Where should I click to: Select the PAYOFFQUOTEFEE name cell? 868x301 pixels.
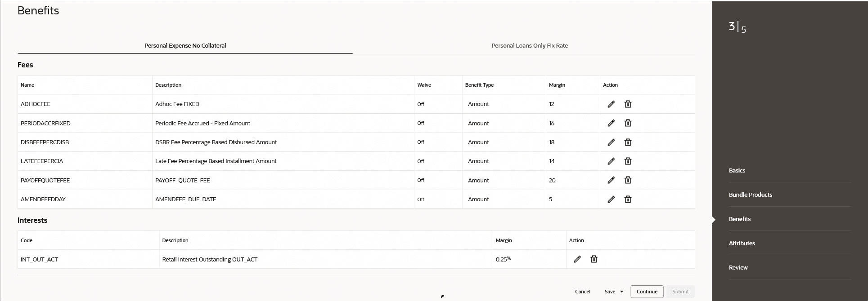pyautogui.click(x=45, y=180)
